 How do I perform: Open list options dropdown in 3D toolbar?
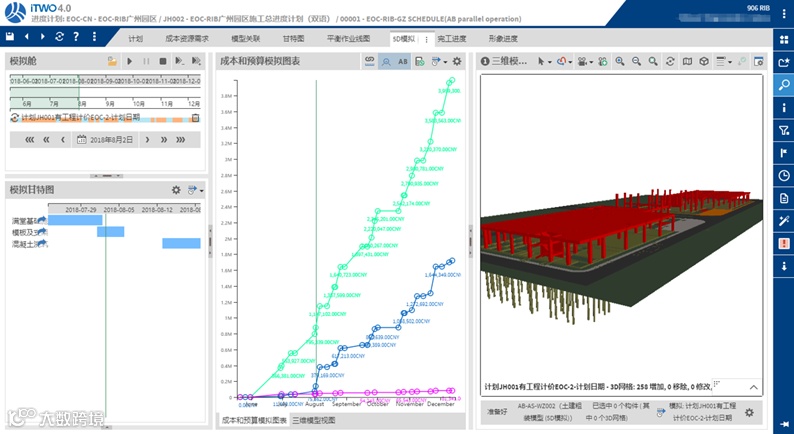click(724, 61)
